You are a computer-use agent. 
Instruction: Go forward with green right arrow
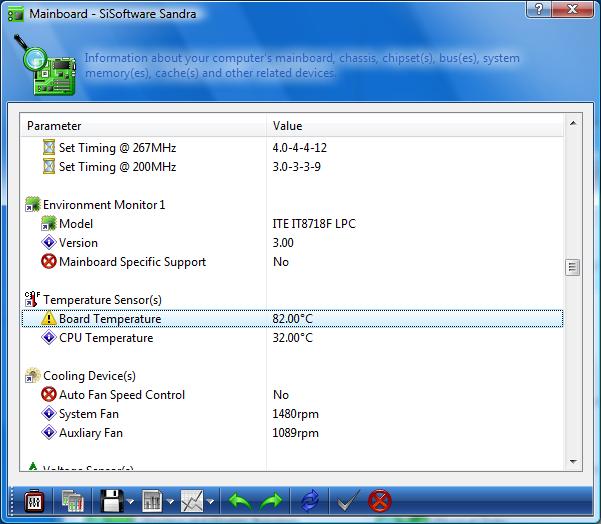(x=271, y=501)
